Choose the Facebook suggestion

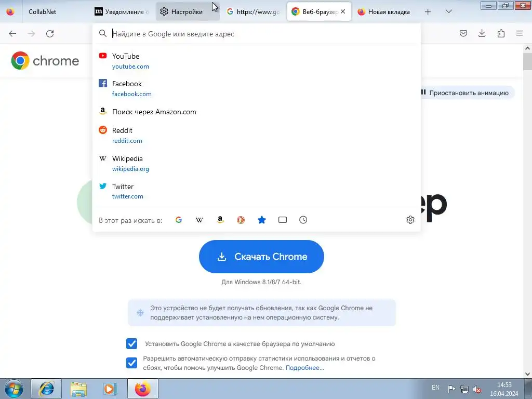[x=257, y=88]
